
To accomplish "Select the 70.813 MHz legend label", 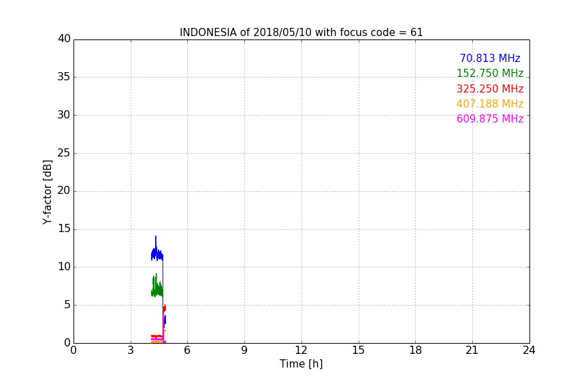I will click(490, 59).
